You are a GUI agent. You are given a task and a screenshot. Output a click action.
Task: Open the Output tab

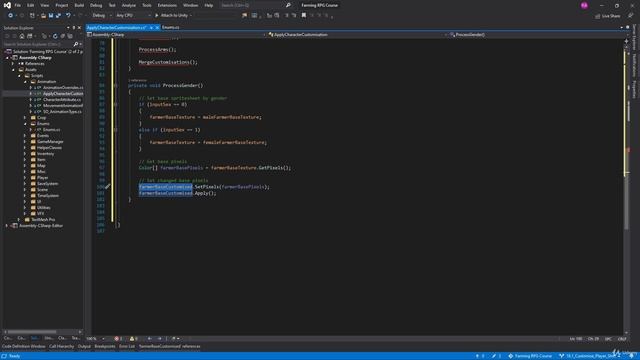pyautogui.click(x=84, y=347)
